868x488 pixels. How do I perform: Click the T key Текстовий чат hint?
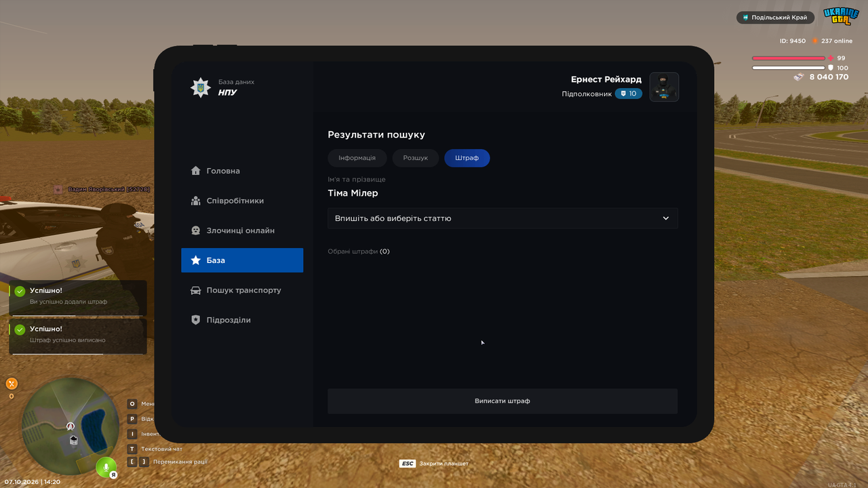[x=155, y=449]
